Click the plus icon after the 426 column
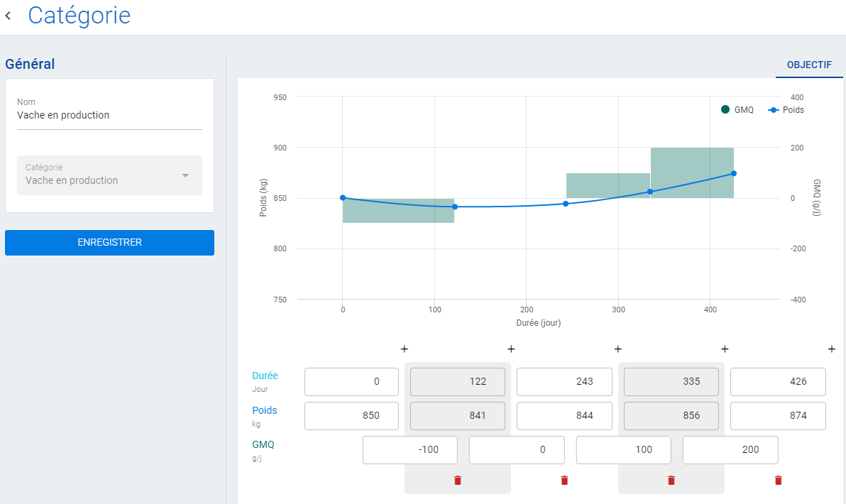 (831, 349)
